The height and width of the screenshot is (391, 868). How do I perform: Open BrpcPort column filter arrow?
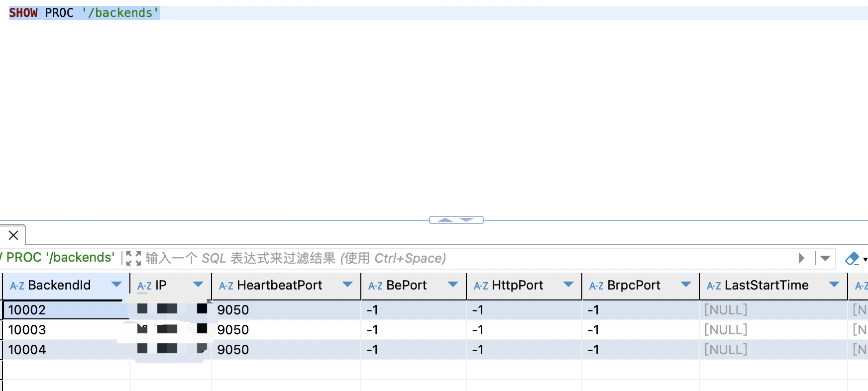point(686,285)
